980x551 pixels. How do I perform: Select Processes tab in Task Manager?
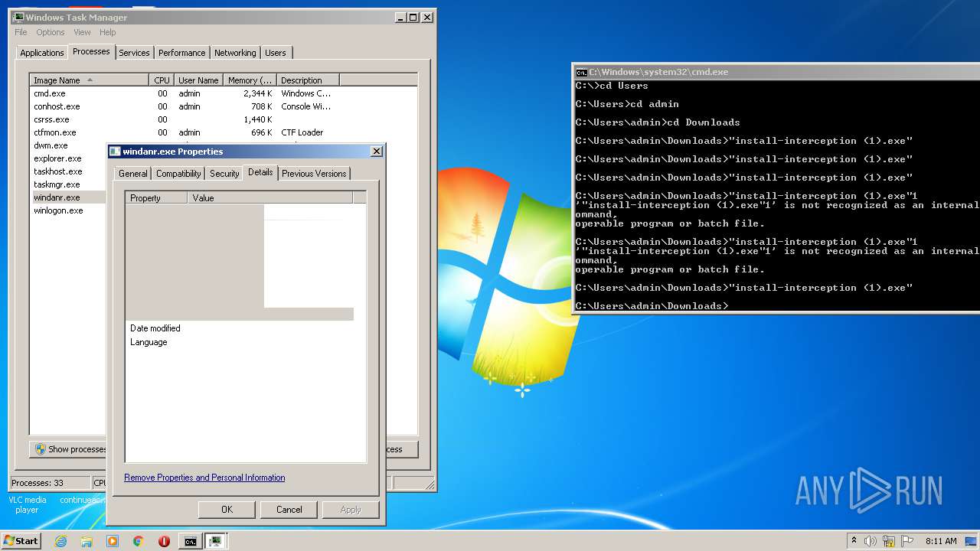pyautogui.click(x=91, y=51)
